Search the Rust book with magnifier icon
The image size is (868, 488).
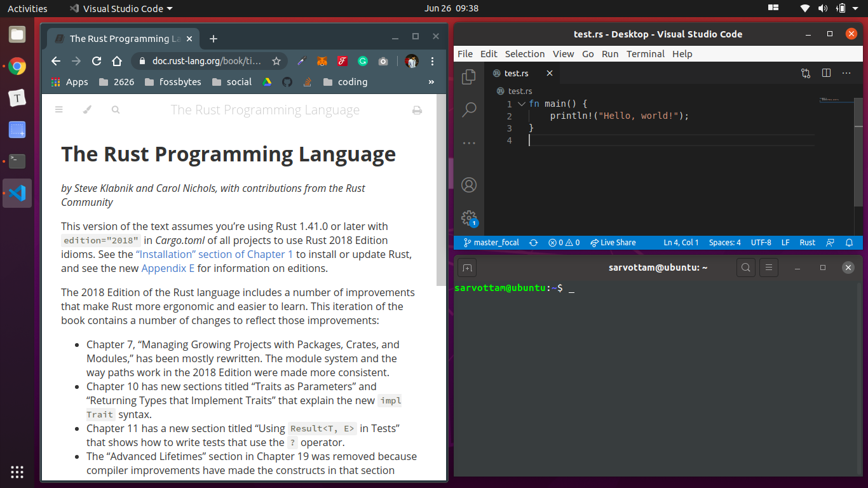click(x=116, y=110)
